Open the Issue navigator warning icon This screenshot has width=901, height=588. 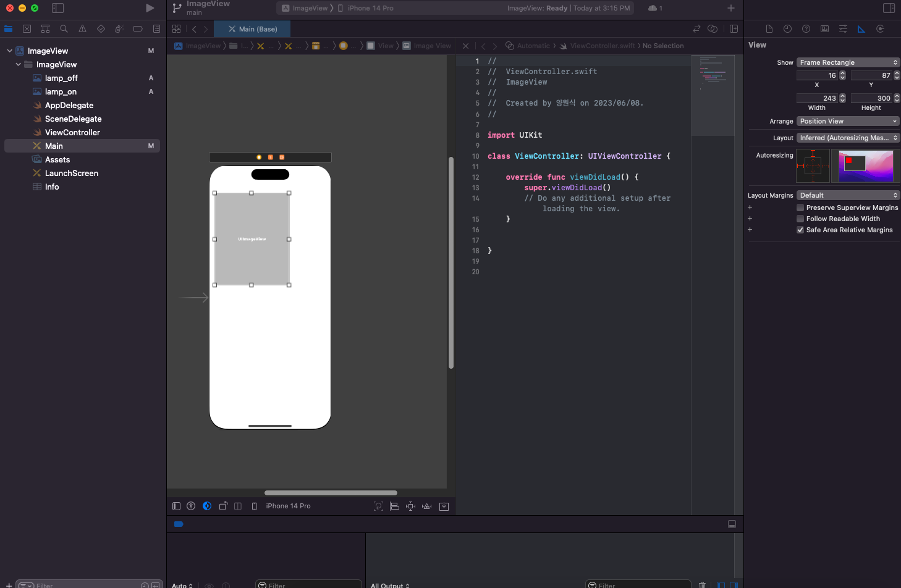[82, 29]
